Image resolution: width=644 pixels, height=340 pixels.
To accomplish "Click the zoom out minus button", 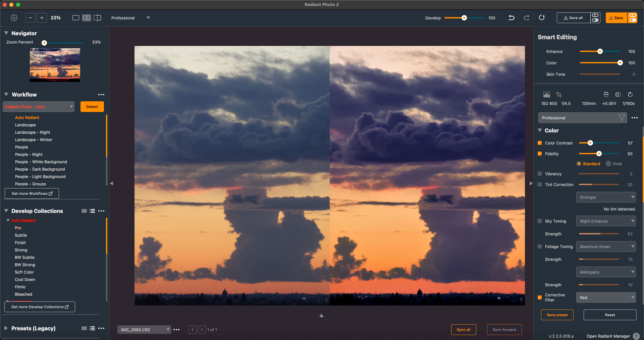I will click(x=30, y=18).
